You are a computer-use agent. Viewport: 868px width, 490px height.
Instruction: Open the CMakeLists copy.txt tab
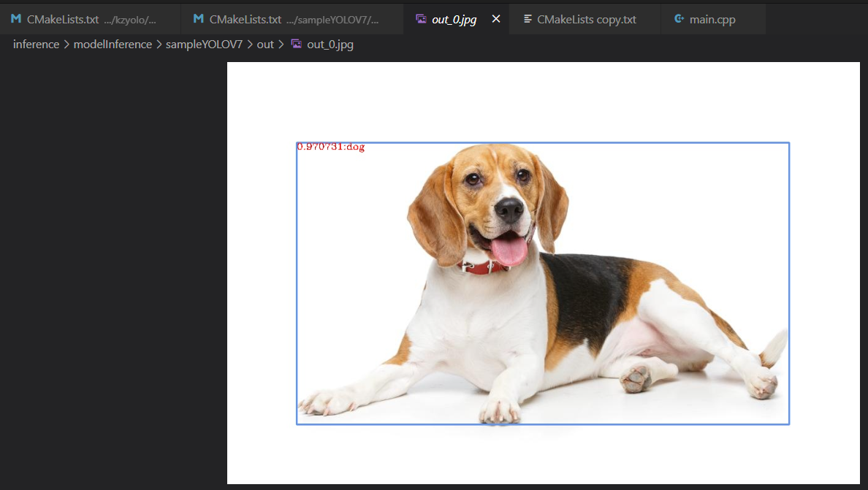coord(586,20)
